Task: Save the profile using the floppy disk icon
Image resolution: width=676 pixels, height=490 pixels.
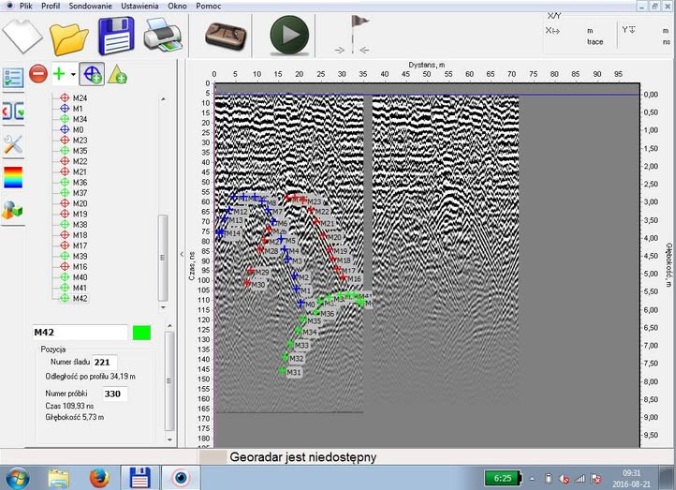Action: tap(116, 36)
